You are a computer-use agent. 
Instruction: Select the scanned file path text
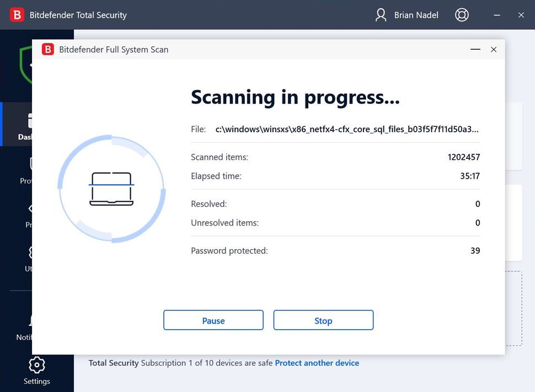click(x=347, y=130)
